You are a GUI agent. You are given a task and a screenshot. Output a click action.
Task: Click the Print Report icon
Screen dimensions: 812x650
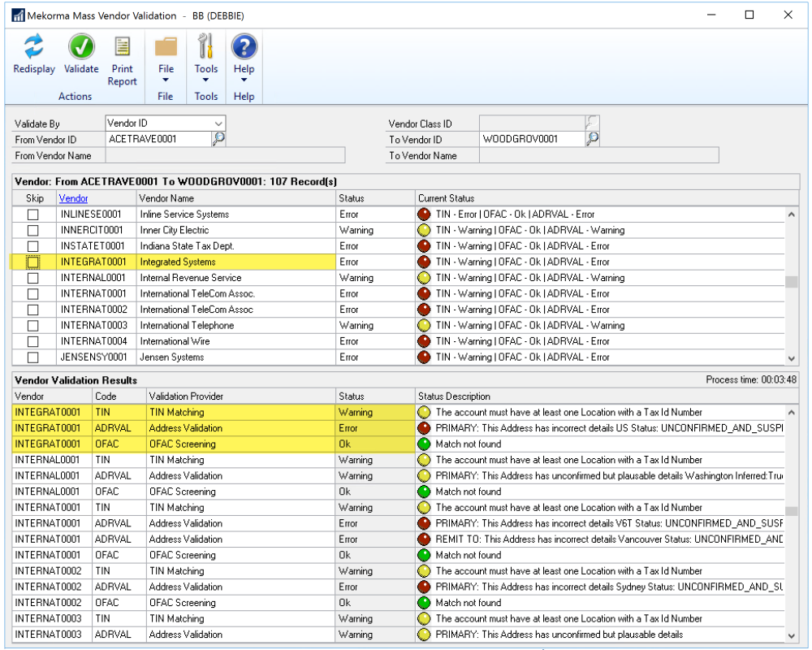click(122, 47)
